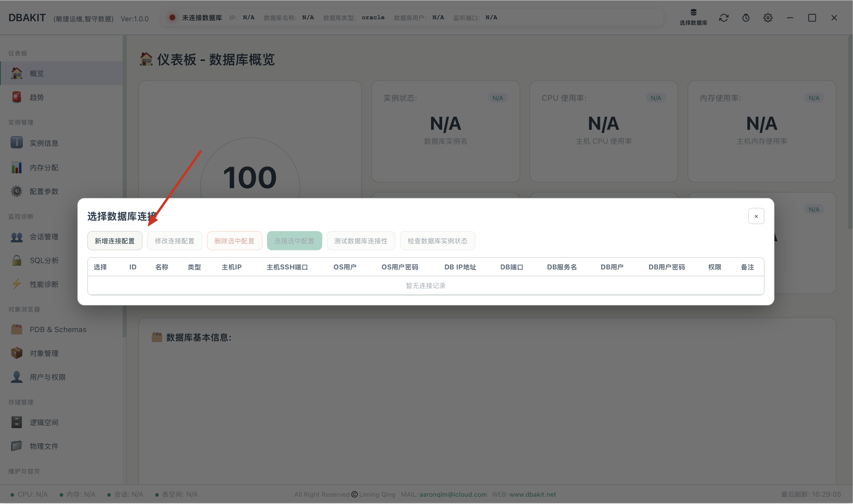Open 对象管理 package icon

pos(16,353)
